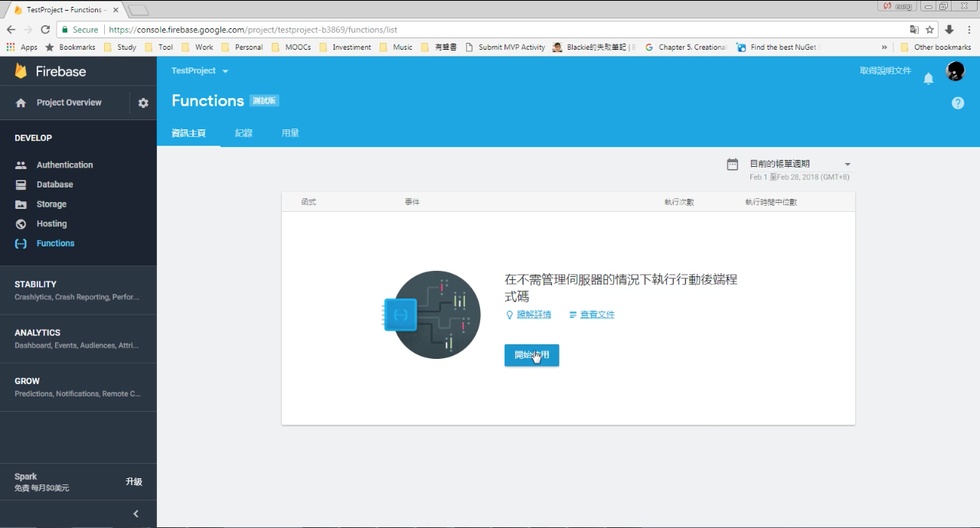Click the address bar URL
This screenshot has width=980, height=528.
[x=253, y=30]
